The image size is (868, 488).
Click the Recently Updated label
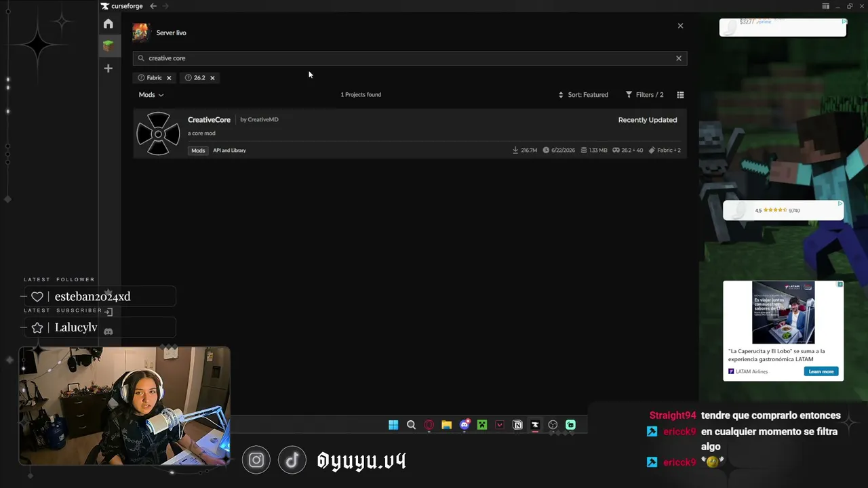pos(648,120)
